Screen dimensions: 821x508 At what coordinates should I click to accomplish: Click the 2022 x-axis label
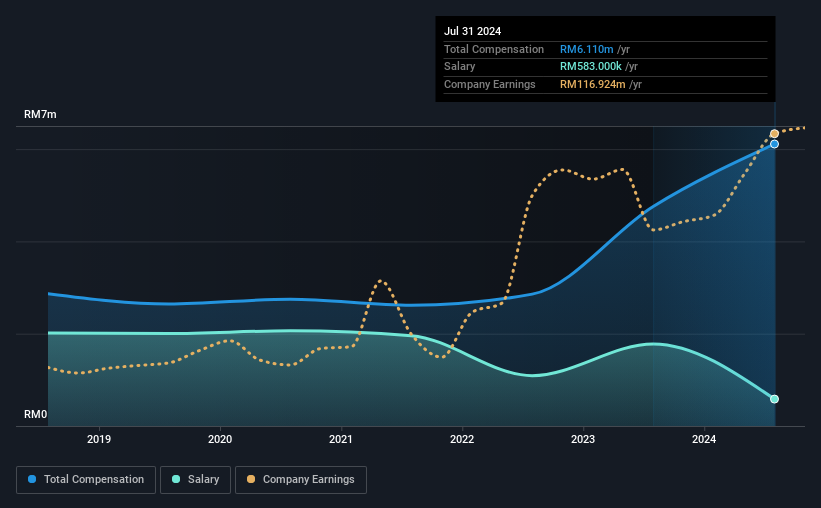[x=462, y=439]
